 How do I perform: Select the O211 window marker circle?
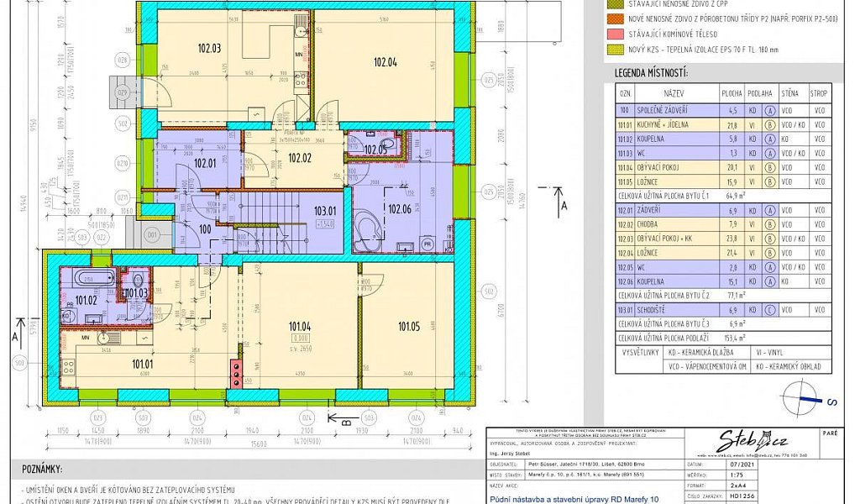pos(123,197)
